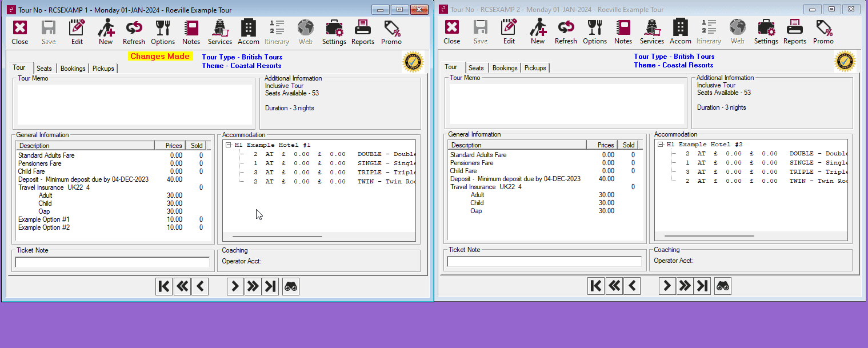Select Pensioners Fare in RCSEXAMP 2 window

click(x=542, y=163)
